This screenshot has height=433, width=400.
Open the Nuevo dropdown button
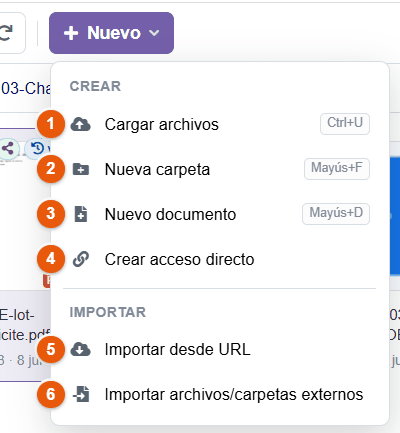[111, 33]
